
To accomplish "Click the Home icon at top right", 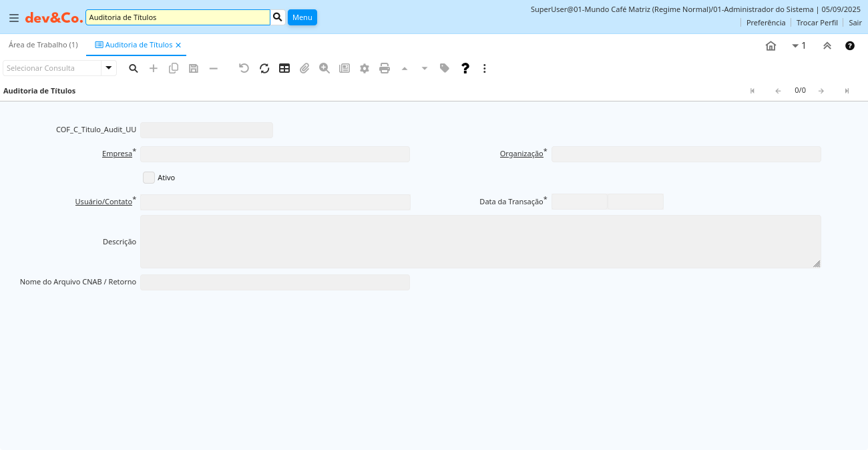I will 771,46.
